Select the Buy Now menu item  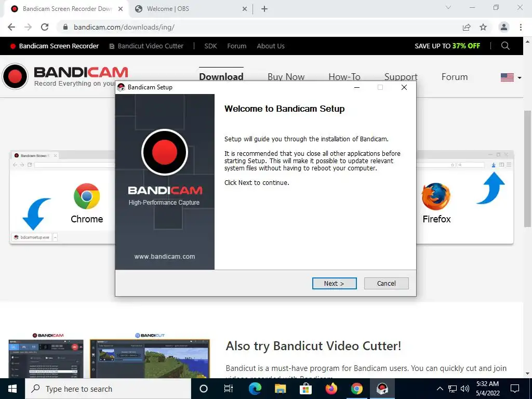click(x=286, y=77)
